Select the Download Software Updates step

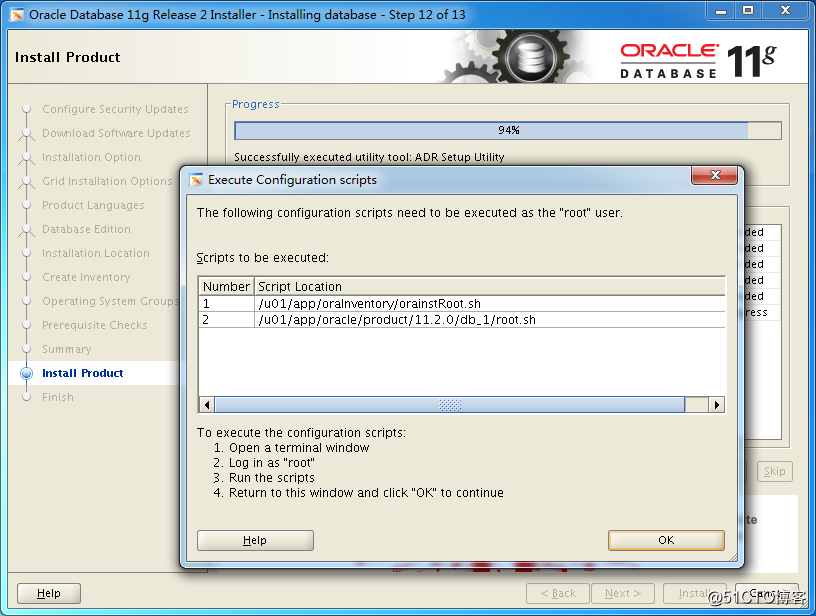[x=116, y=133]
